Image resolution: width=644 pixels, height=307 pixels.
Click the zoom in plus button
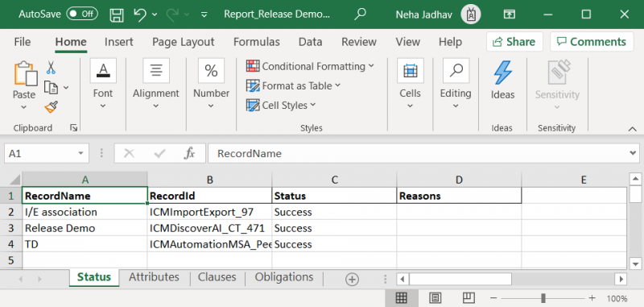tap(592, 298)
